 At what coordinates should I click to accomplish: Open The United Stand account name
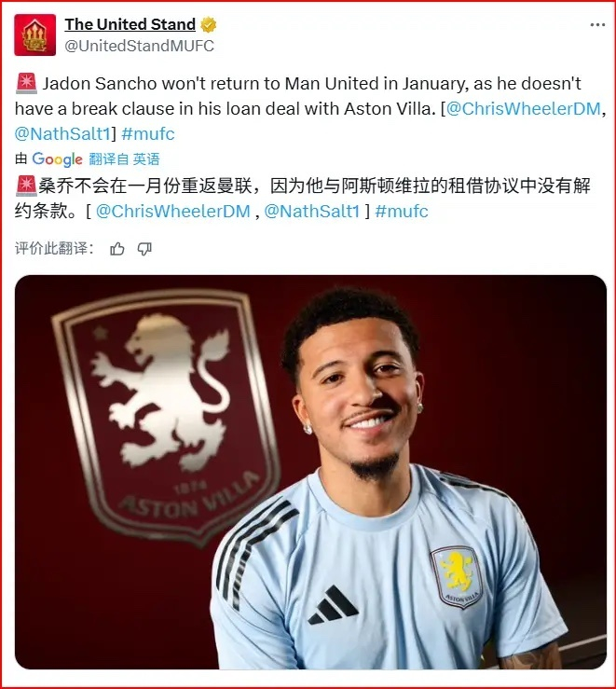130,24
